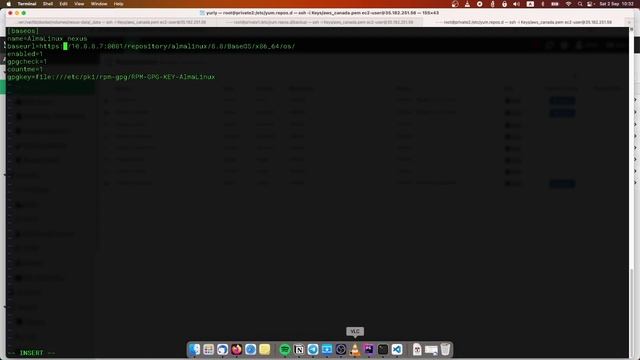
Task: Open Telegram from the dock
Action: point(313,349)
